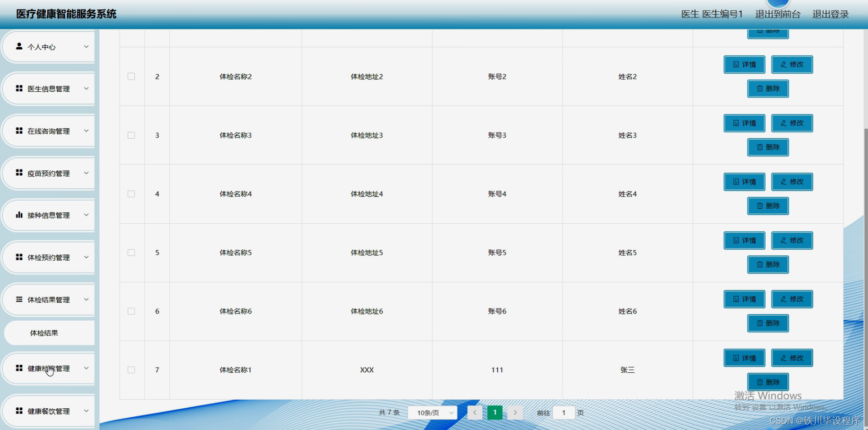868x430 pixels.
Task: Expand the 在线咨询管理 menu chevron
Action: [86, 131]
